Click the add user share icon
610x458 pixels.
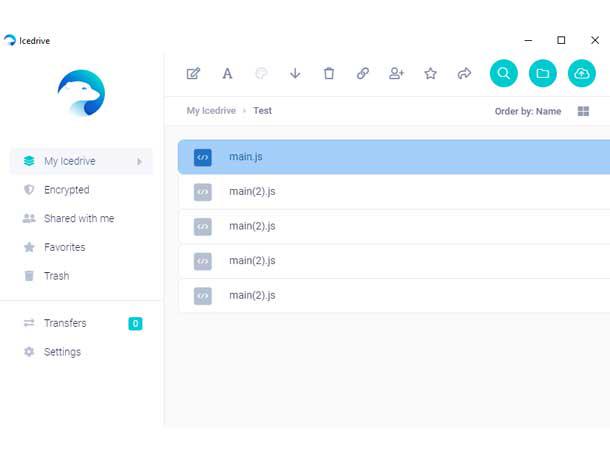tap(396, 73)
